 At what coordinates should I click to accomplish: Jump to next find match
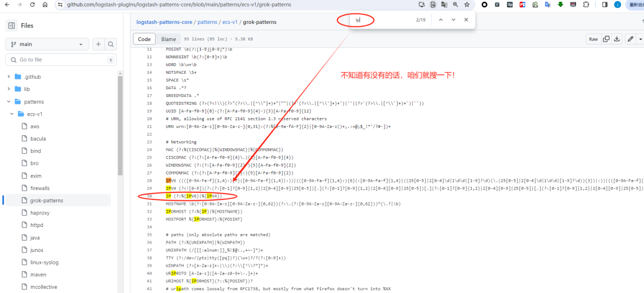[x=453, y=20]
